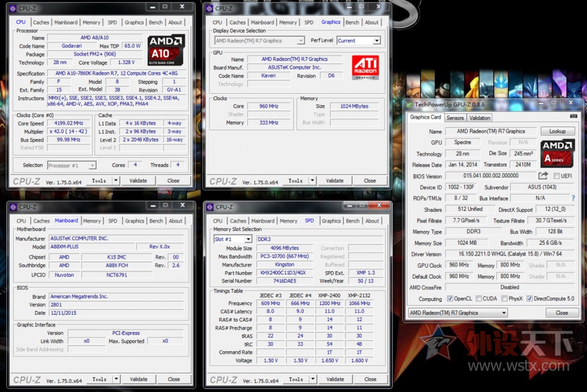
Task: Click the Multiplier x 42.0 value
Action: 69,131
